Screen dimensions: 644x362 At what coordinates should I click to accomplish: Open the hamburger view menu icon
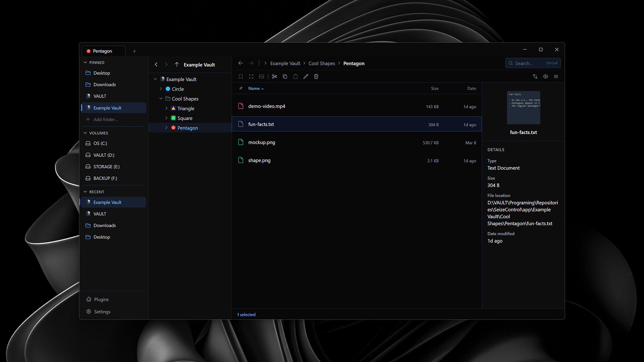pyautogui.click(x=556, y=76)
